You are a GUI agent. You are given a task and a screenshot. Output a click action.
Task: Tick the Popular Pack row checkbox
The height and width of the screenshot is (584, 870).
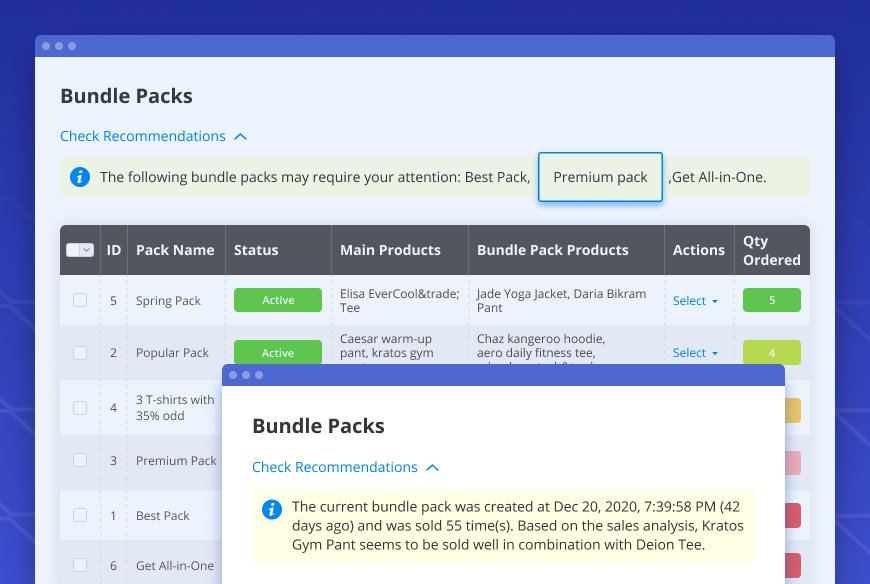pyautogui.click(x=80, y=353)
